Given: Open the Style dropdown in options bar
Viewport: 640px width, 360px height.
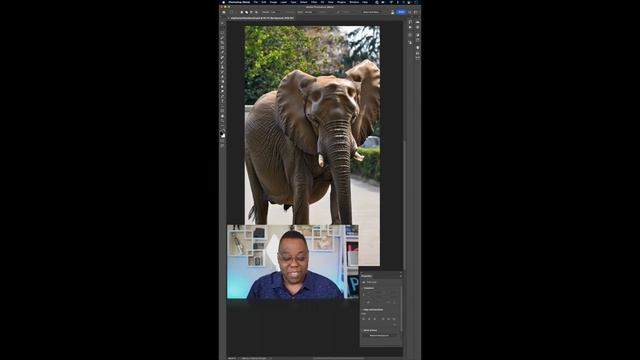Looking at the screenshot, I should click(x=311, y=12).
